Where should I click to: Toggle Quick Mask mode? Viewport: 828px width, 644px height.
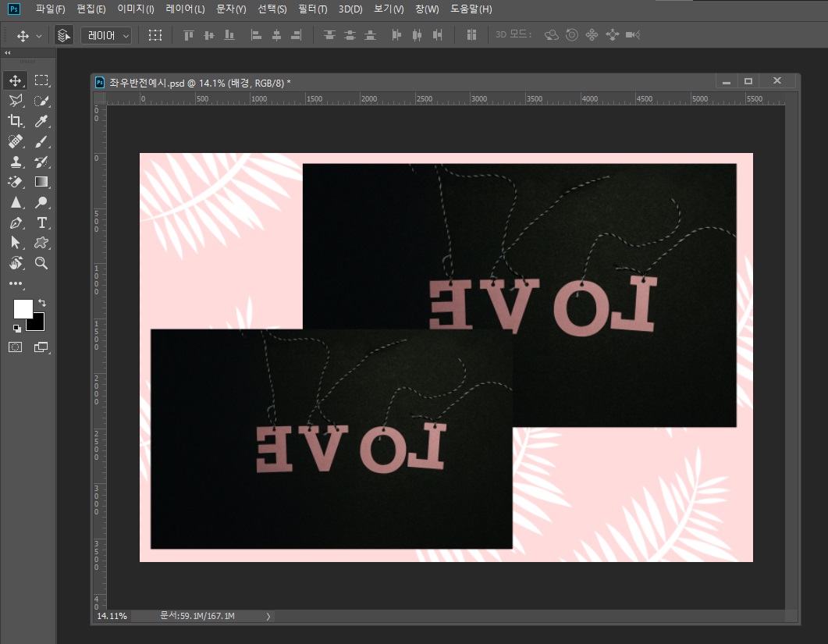[x=16, y=347]
